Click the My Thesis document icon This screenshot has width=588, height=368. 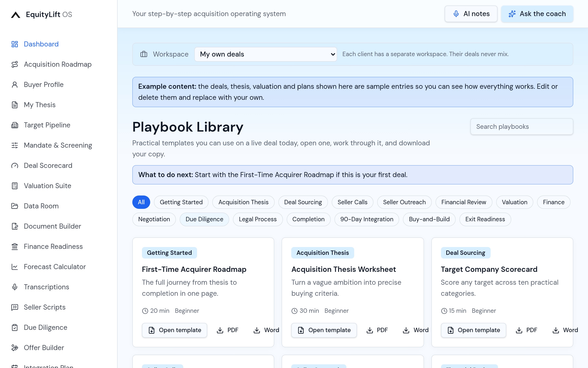[x=15, y=105]
